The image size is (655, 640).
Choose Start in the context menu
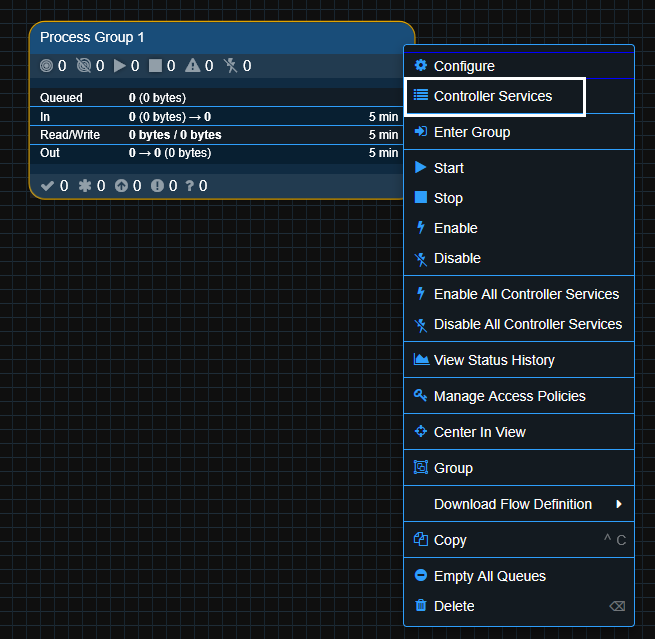pyautogui.click(x=519, y=168)
